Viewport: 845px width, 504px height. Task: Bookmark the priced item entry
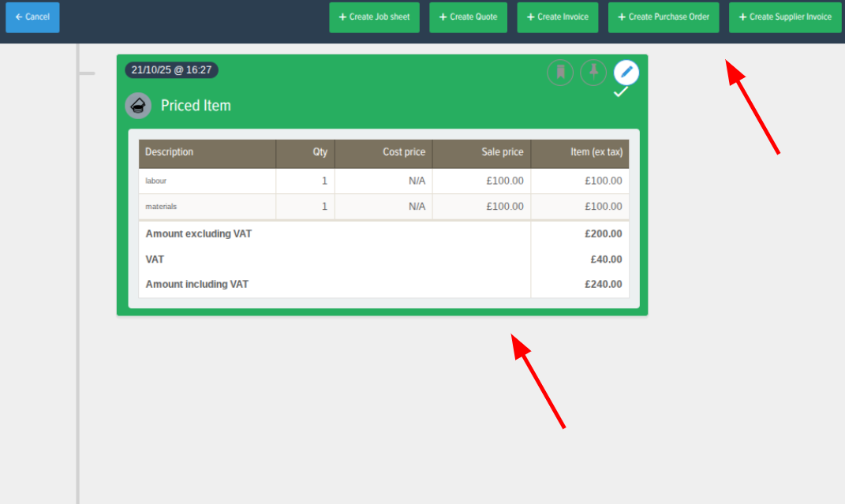560,73
